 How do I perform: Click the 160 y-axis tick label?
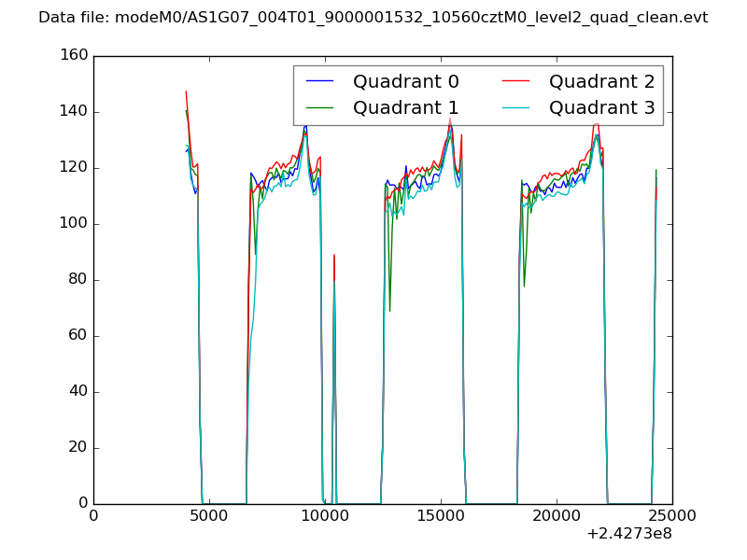[73, 56]
